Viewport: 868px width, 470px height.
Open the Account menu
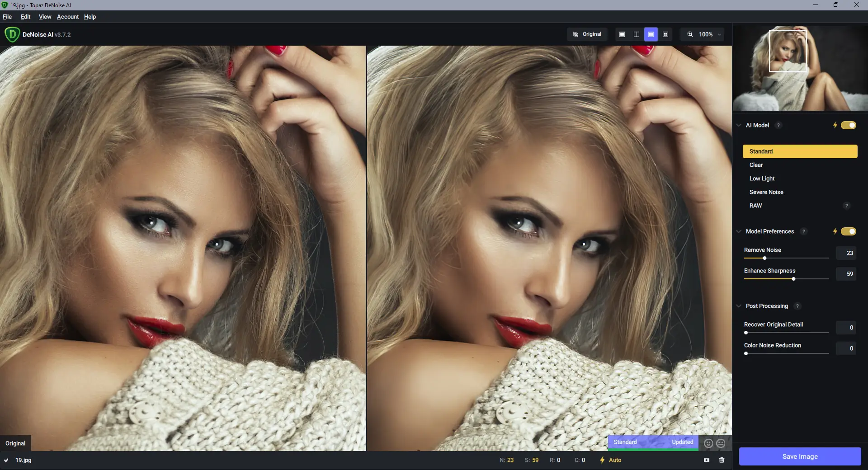click(x=68, y=17)
